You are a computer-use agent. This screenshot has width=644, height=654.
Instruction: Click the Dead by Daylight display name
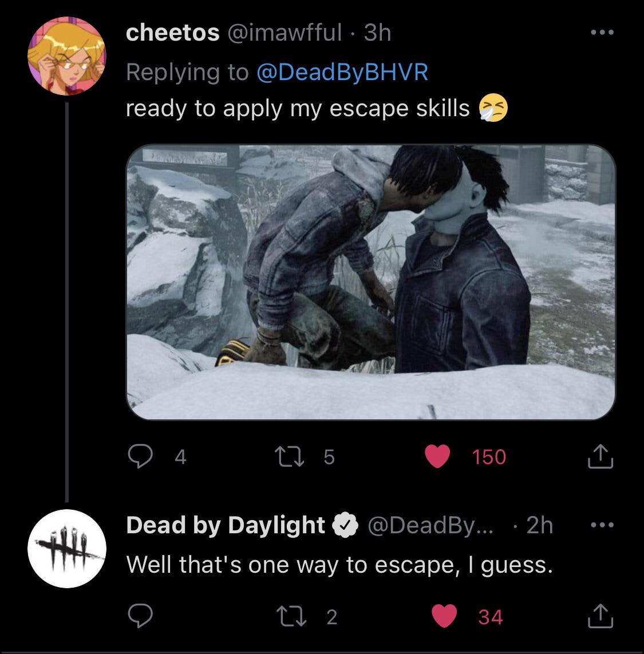224,524
